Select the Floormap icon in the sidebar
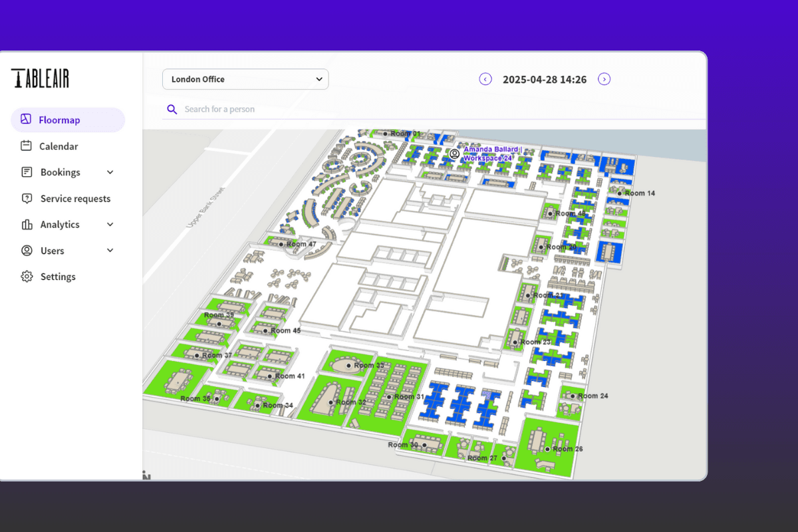Viewport: 798px width, 532px height. click(x=26, y=120)
